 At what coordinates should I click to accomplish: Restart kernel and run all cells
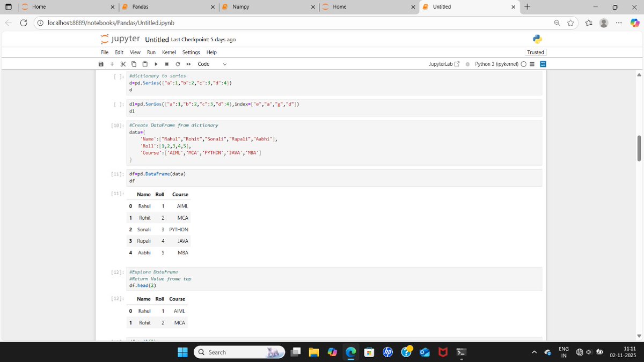pyautogui.click(x=188, y=63)
